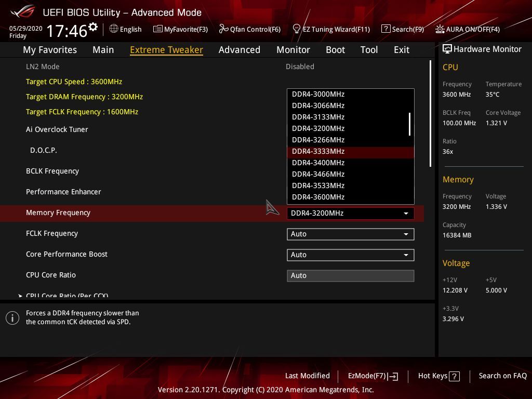The image size is (532, 399).
Task: Open the Core Performance Boost dropdown
Action: [351, 255]
